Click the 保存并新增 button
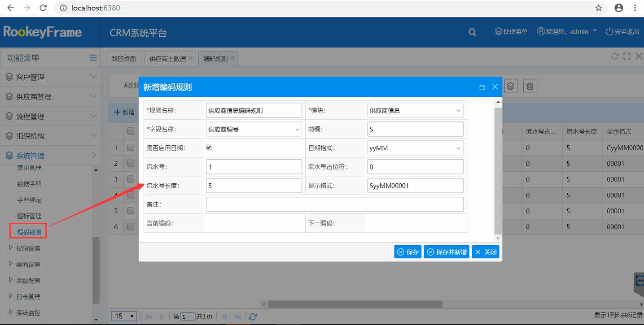The height and width of the screenshot is (325, 644). point(447,252)
